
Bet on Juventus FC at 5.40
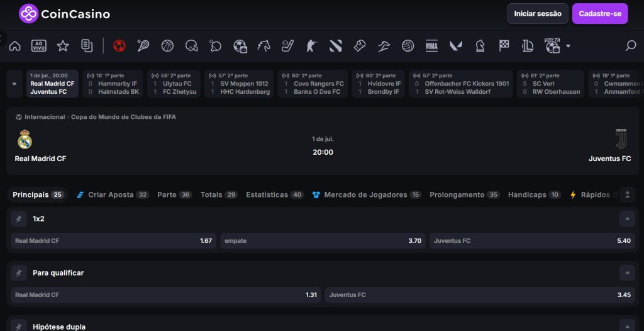pos(532,240)
